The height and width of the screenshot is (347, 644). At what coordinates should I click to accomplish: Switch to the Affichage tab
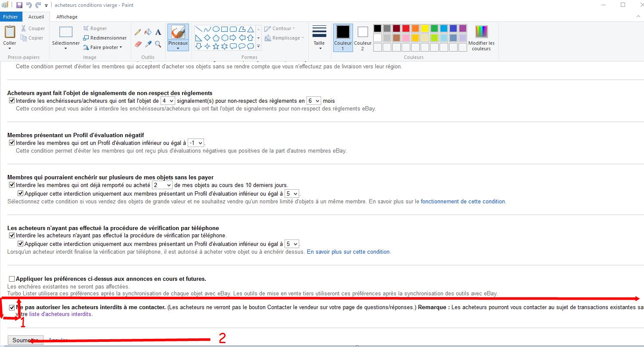coord(67,17)
